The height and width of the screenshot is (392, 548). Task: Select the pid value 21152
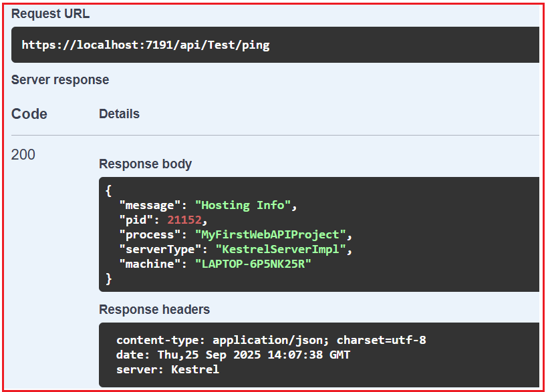click(x=184, y=220)
